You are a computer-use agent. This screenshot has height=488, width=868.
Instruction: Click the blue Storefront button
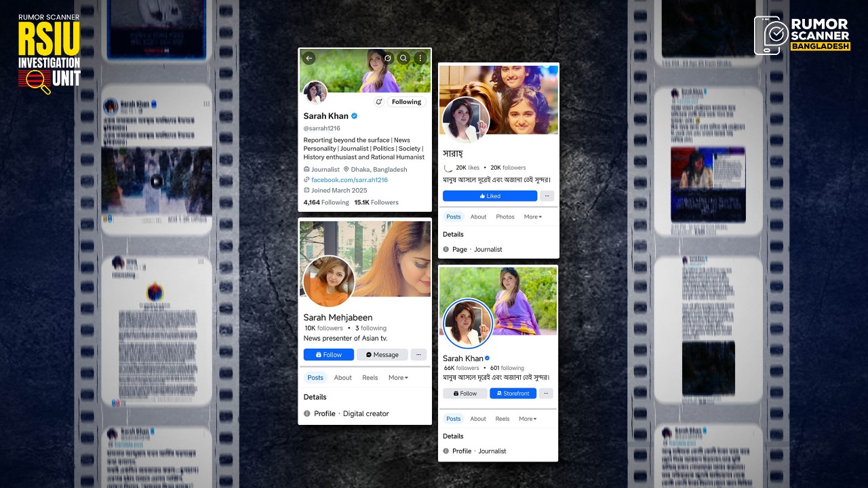tap(513, 393)
